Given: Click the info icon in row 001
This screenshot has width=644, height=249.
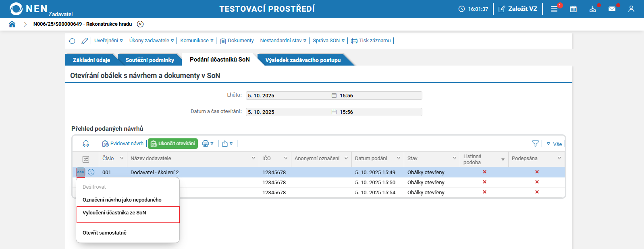Looking at the screenshot, I should (91, 172).
